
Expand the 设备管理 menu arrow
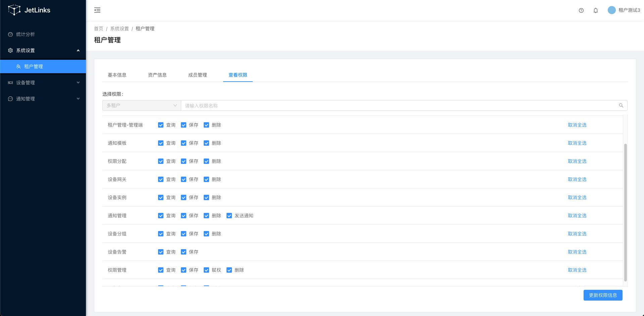(78, 83)
